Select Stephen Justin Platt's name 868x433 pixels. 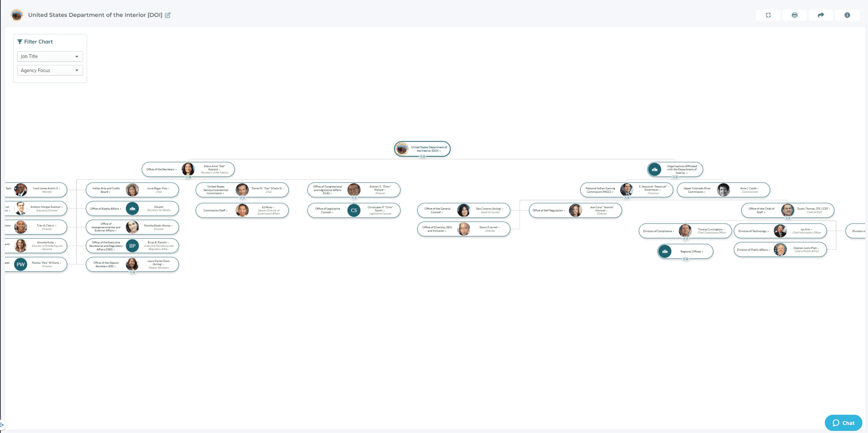(x=807, y=248)
